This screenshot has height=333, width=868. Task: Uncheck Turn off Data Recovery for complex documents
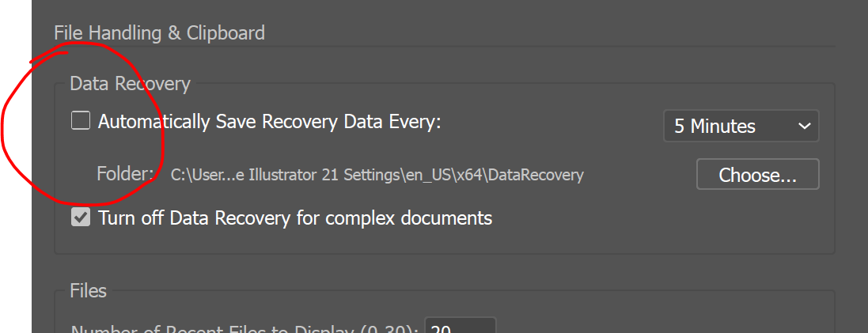point(81,218)
